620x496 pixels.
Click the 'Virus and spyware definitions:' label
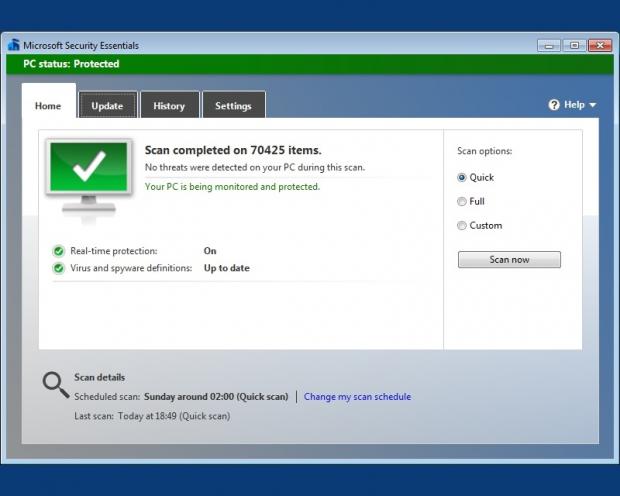pyautogui.click(x=131, y=268)
